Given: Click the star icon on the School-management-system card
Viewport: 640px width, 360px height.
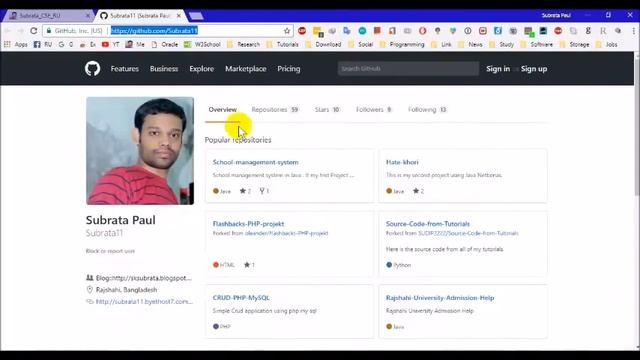Looking at the screenshot, I should [242, 191].
